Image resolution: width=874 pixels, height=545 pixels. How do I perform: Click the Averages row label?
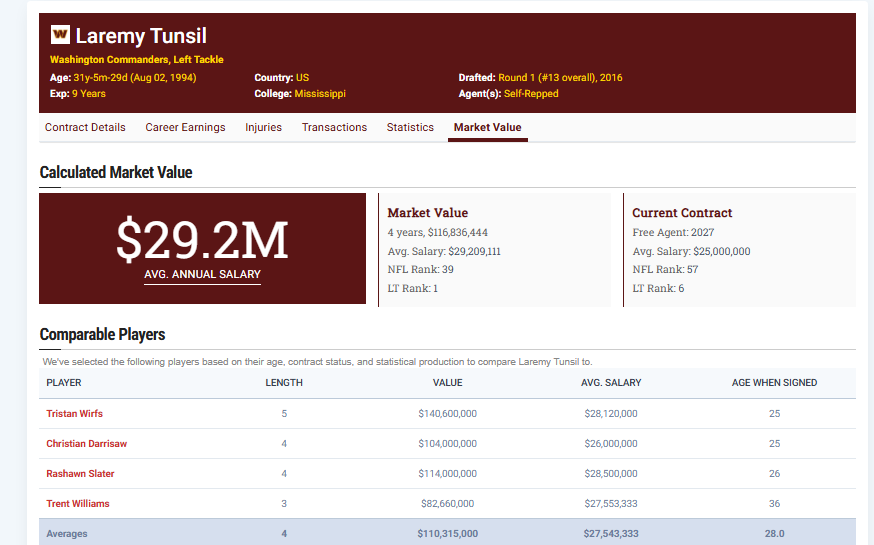[67, 534]
